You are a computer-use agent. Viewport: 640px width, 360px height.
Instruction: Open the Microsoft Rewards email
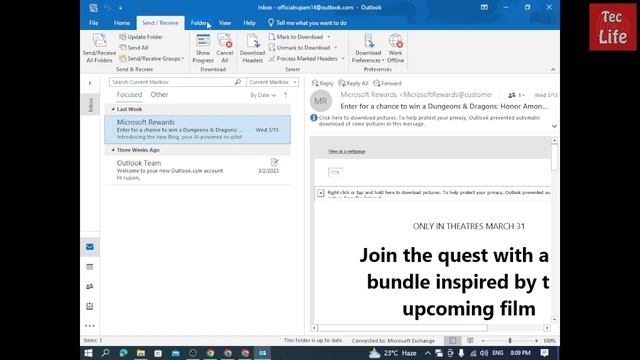click(198, 129)
